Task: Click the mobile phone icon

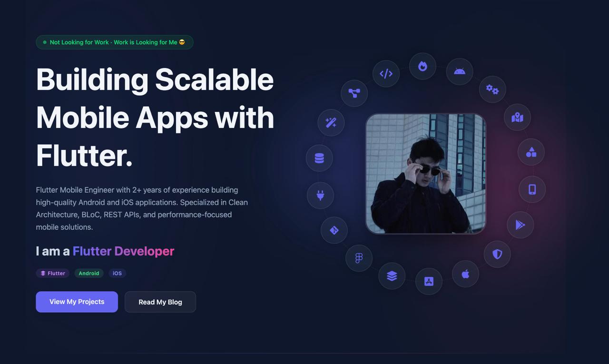Action: coord(532,189)
